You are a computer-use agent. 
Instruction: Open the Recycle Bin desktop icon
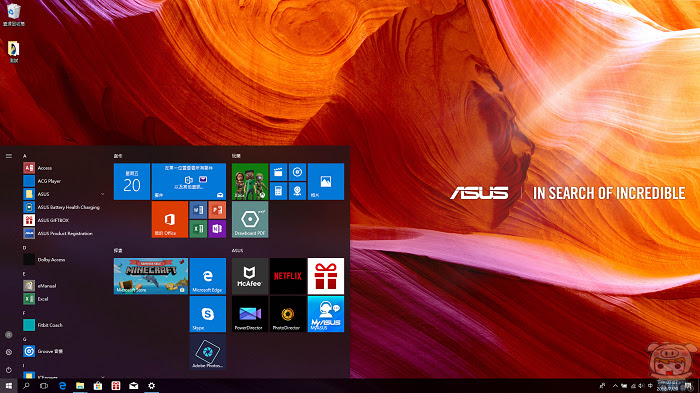[x=13, y=14]
